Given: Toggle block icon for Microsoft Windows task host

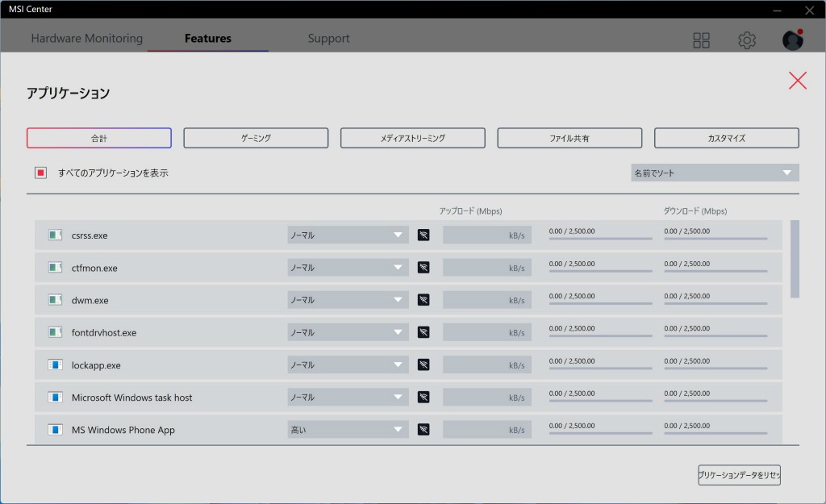Looking at the screenshot, I should [x=423, y=398].
